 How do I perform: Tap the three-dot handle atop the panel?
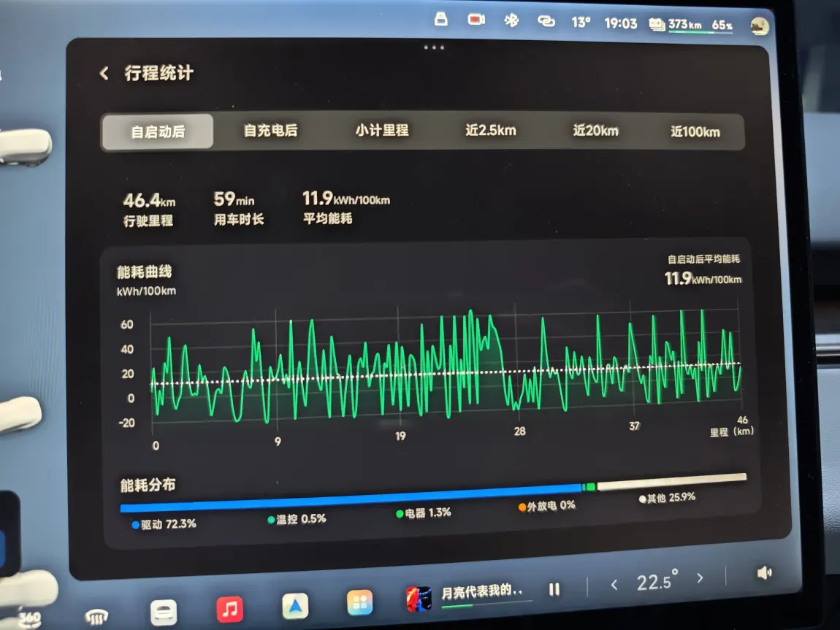click(434, 47)
